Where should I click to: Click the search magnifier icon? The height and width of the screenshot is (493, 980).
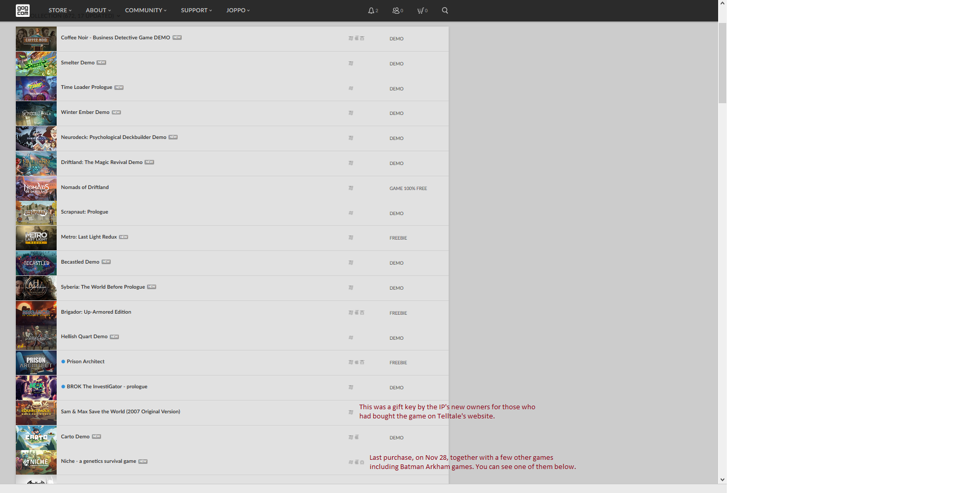pos(445,10)
